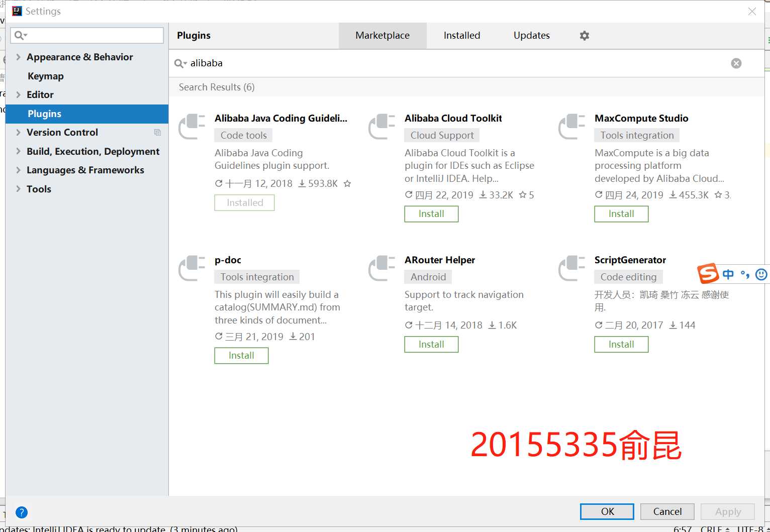Close the Settings dialog window
This screenshot has height=532, width=770.
point(752,11)
